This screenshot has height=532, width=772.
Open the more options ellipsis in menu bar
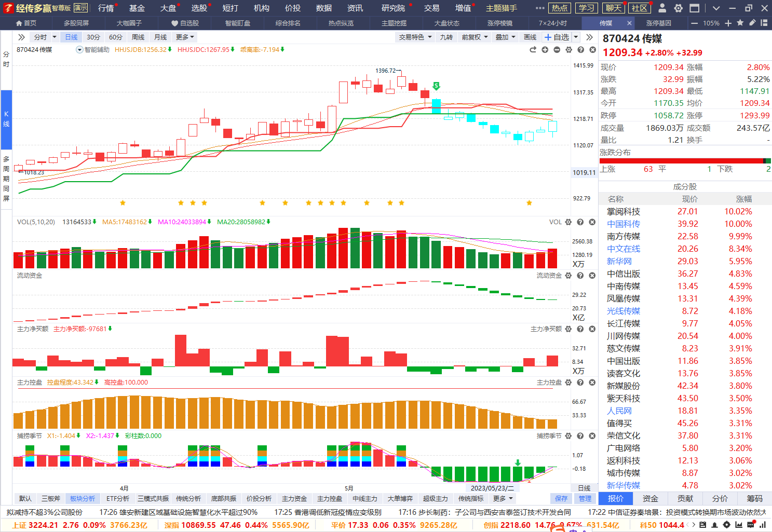point(540,8)
